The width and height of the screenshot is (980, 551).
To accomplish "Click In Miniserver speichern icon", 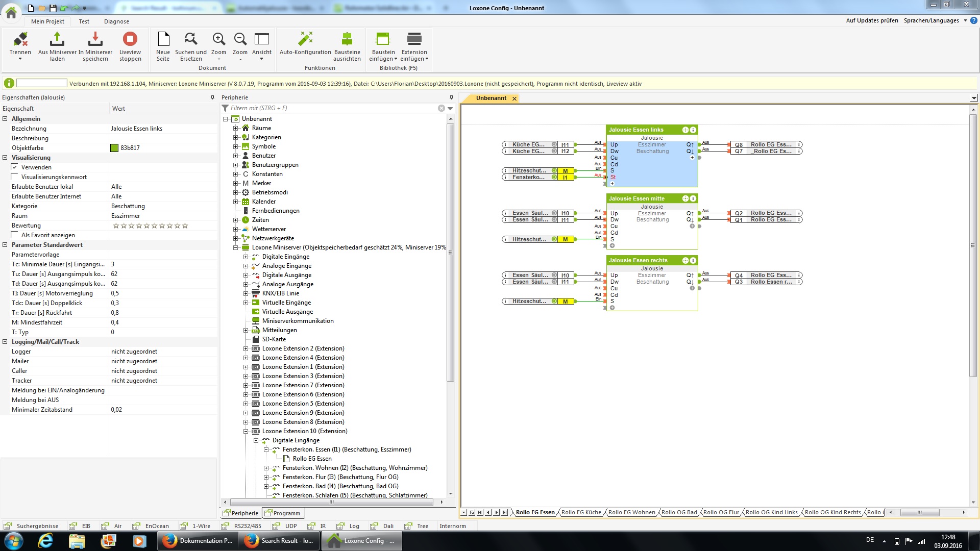I will click(x=95, y=39).
